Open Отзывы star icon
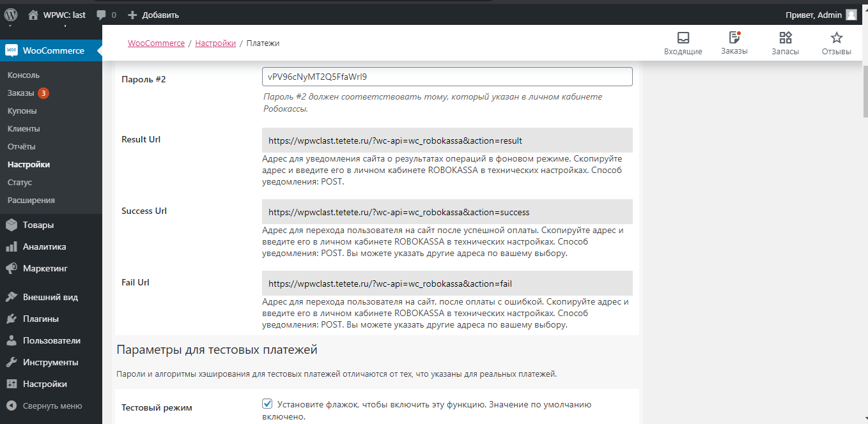868x424 pixels. 837,38
